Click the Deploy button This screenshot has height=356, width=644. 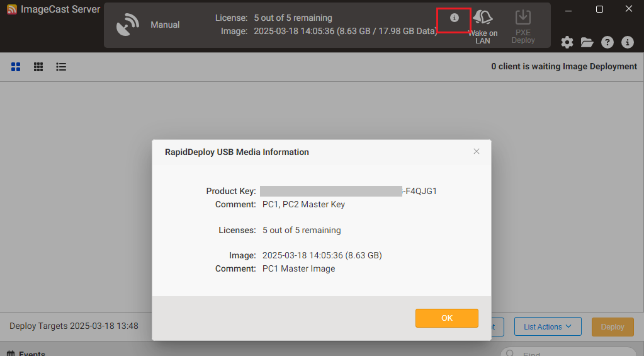(x=613, y=326)
